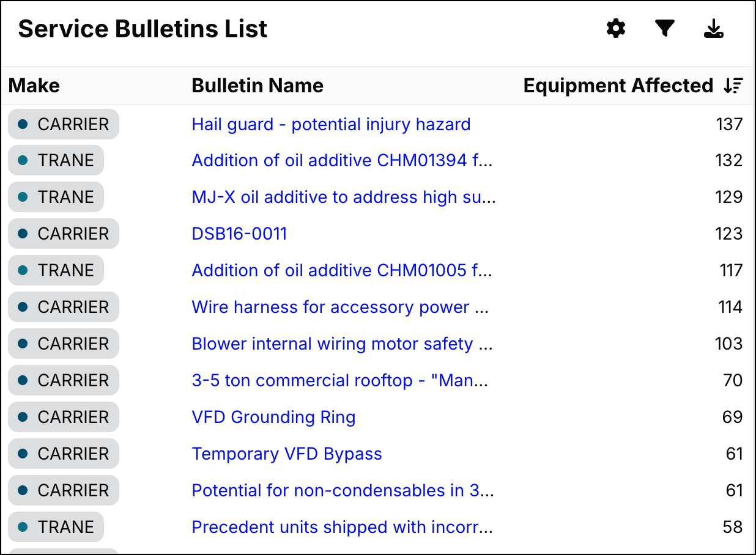Click the Bulletin Name column header
Image resolution: width=756 pixels, height=555 pixels.
pos(258,86)
